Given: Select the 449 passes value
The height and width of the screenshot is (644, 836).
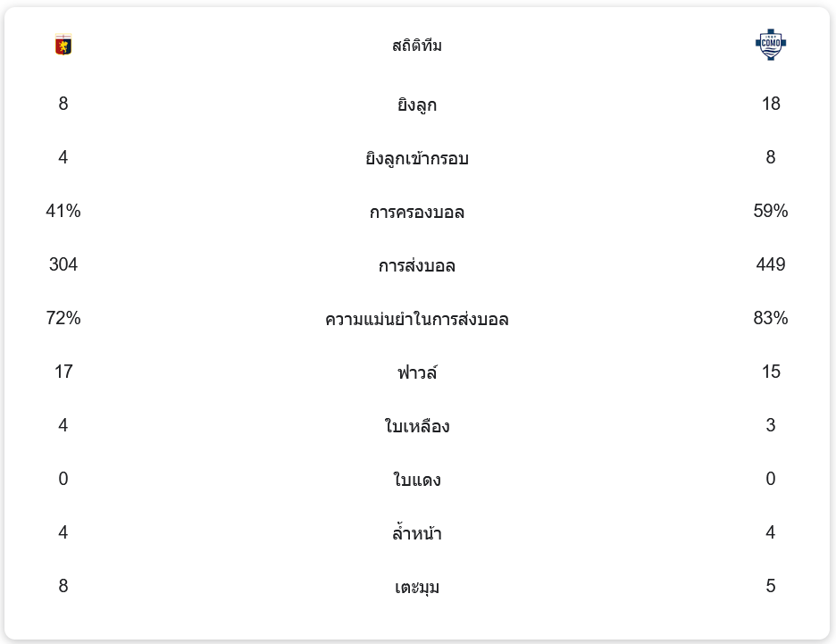Looking at the screenshot, I should [771, 264].
